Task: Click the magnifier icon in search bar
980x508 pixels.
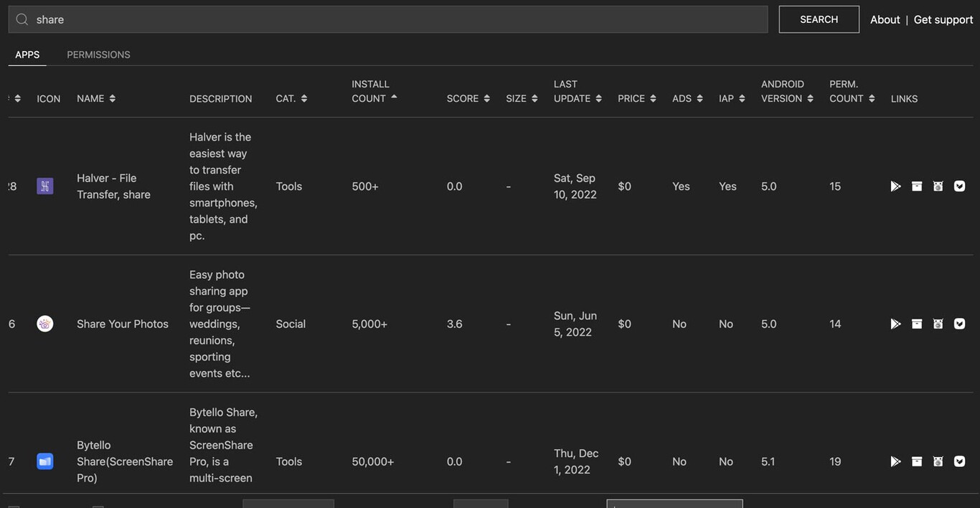Action: (x=22, y=19)
